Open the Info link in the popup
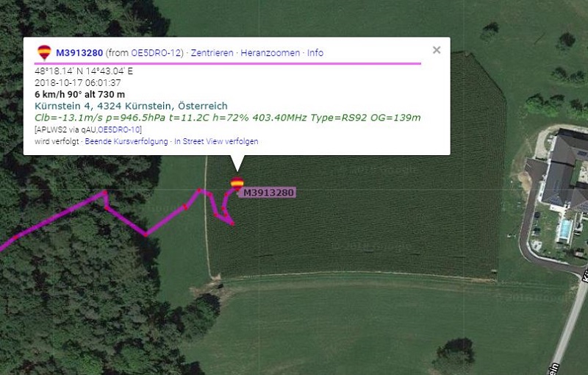Screen dimensions: 588x375 click(315, 53)
